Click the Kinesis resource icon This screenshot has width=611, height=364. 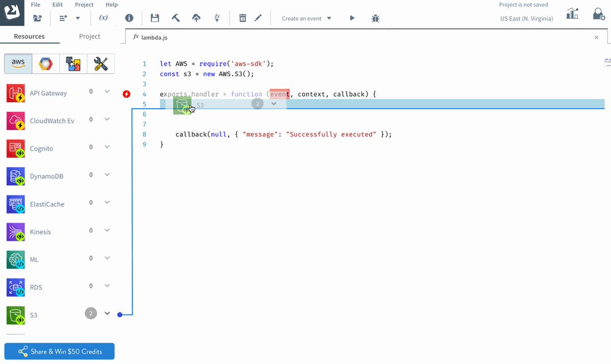tap(16, 232)
